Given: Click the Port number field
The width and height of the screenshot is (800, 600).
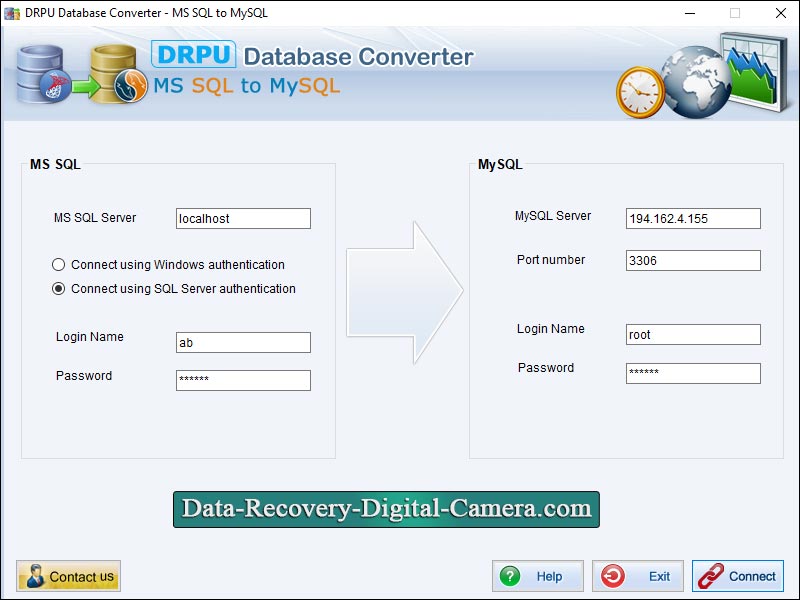Looking at the screenshot, I should point(693,261).
